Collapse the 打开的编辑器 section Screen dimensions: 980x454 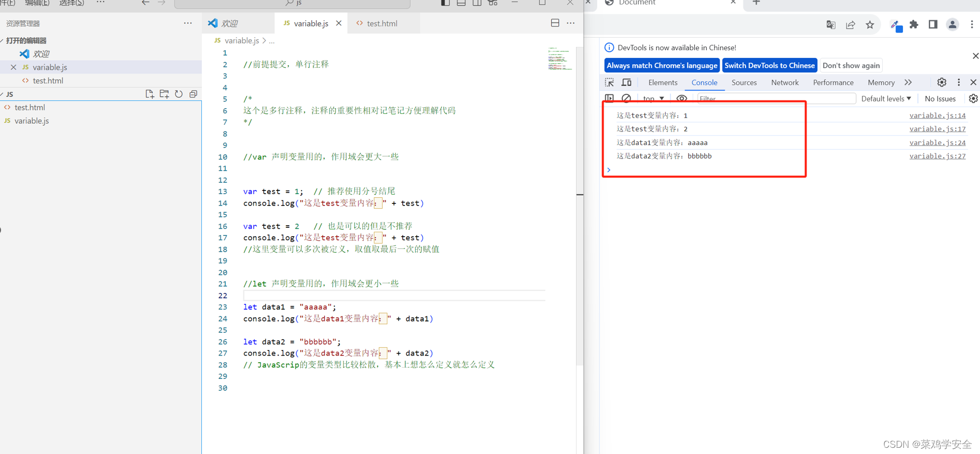(x=26, y=40)
